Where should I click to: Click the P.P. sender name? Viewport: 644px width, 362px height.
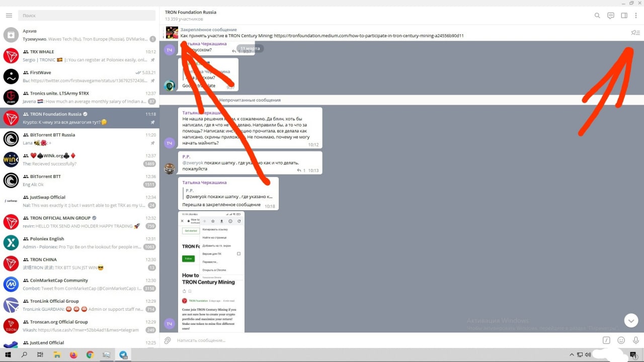(x=186, y=157)
